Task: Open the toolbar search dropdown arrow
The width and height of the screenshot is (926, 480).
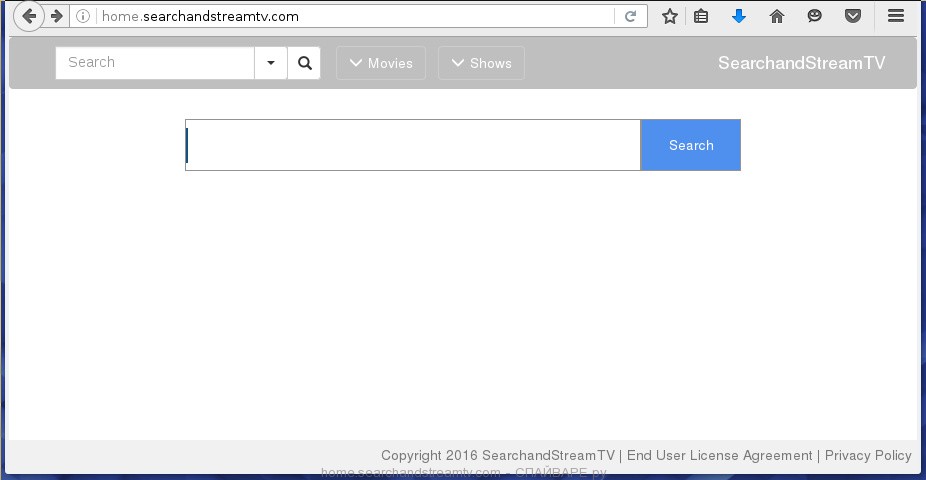Action: pos(270,63)
